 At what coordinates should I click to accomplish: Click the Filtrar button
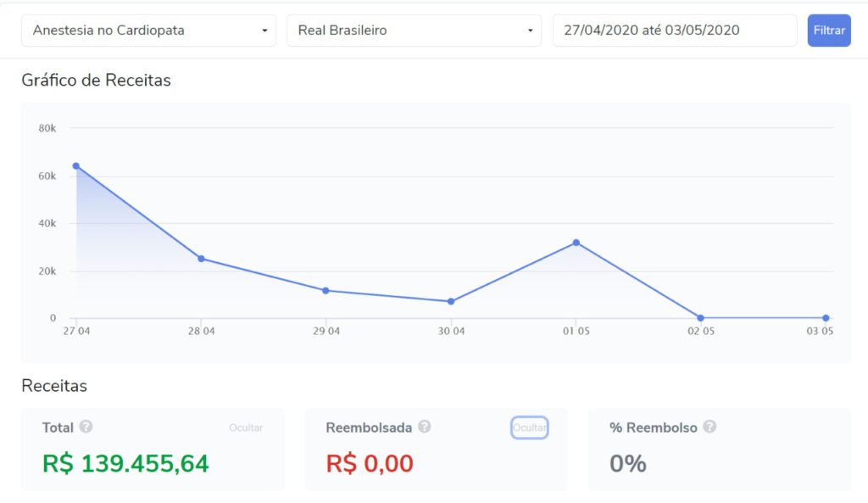(829, 31)
